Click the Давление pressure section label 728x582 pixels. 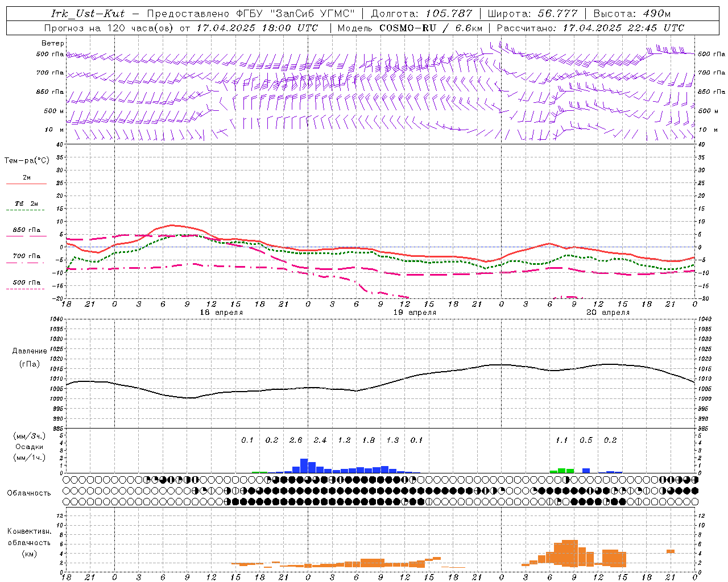30,351
